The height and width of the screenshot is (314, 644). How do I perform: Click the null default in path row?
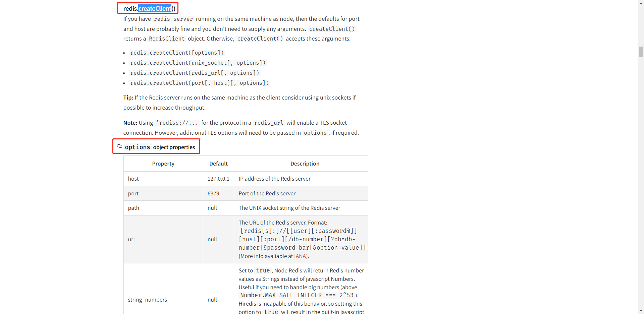(x=218, y=208)
